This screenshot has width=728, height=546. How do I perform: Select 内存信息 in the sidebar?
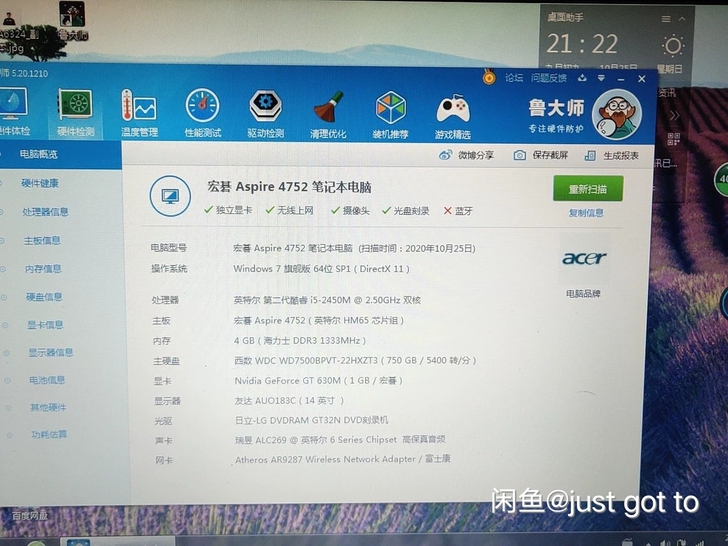(x=43, y=268)
